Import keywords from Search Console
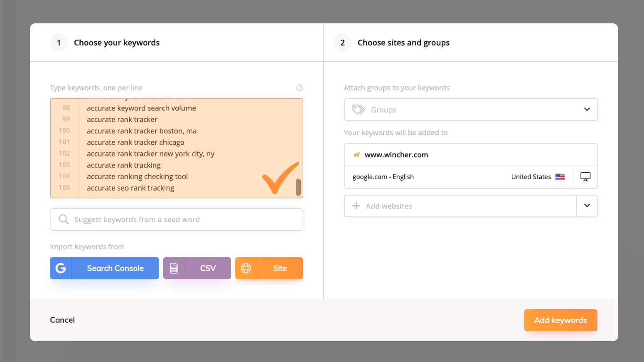 click(x=104, y=268)
